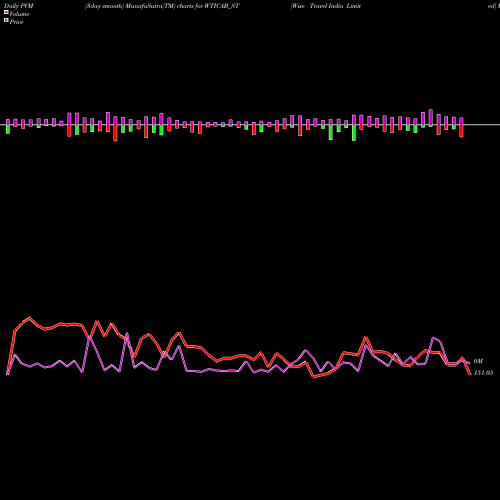Click the Volume legend color swatch
The width and height of the screenshot is (500, 500).
click(6, 13)
